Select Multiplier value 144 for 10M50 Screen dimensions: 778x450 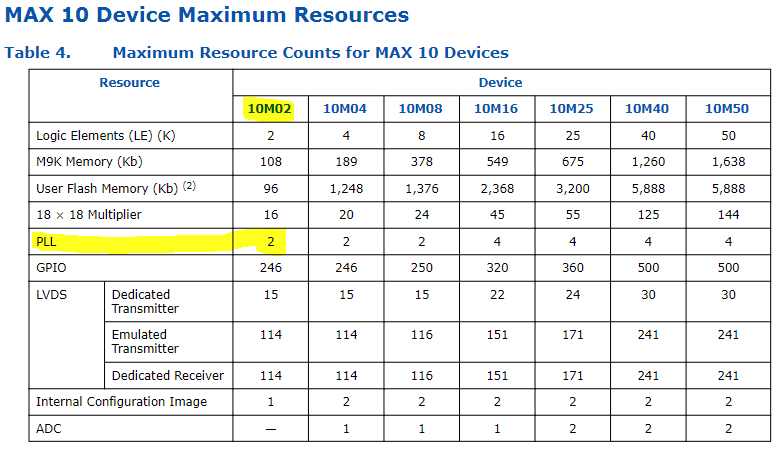pos(728,215)
